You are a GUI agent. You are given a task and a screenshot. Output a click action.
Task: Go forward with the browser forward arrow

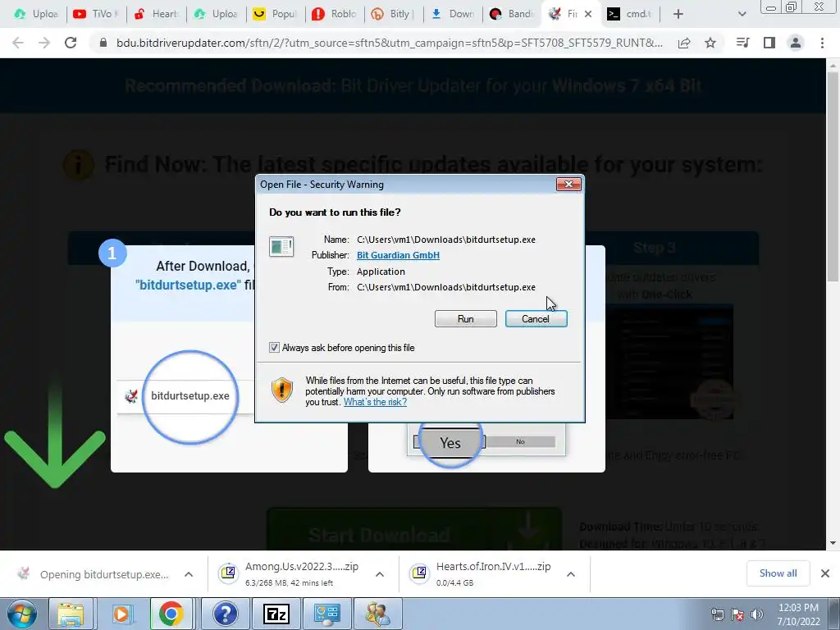pos(44,43)
